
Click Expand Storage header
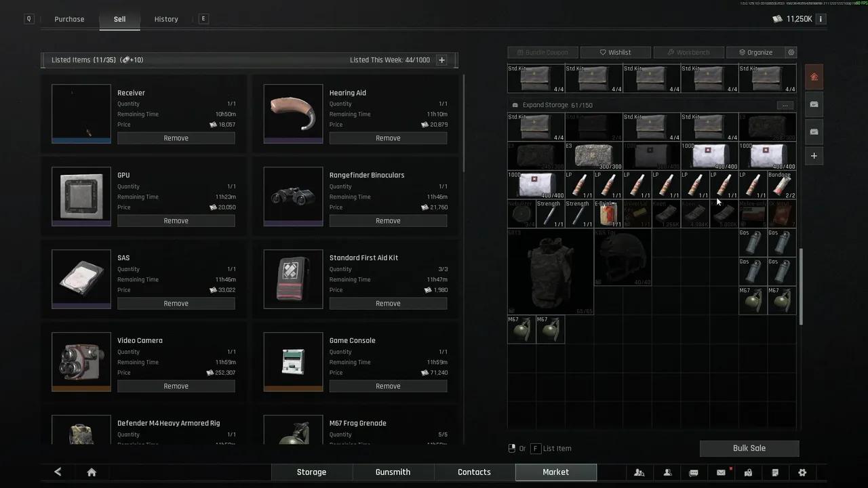(549, 105)
